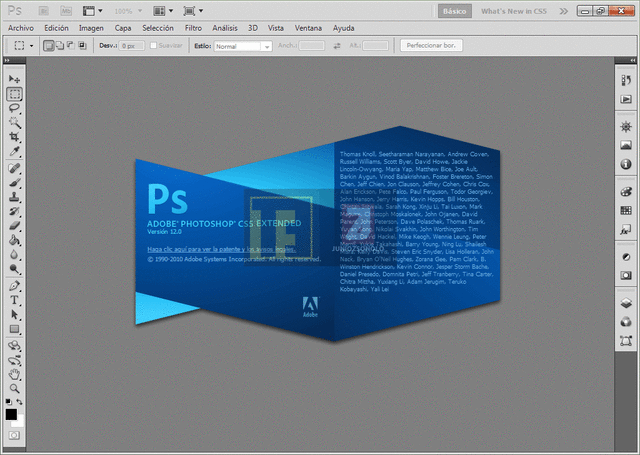Open the Color palette panel icon
This screenshot has height=455, width=640.
point(626,192)
